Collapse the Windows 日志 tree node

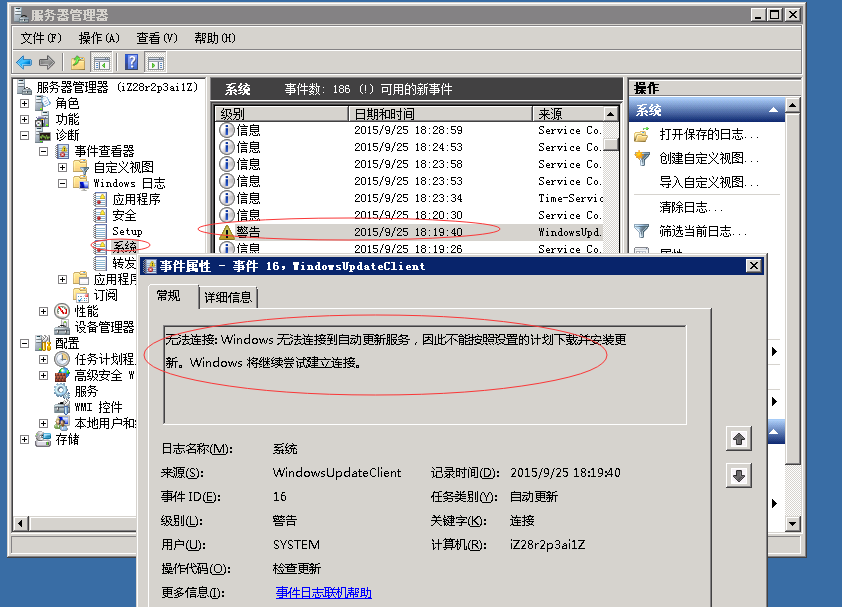tap(62, 183)
